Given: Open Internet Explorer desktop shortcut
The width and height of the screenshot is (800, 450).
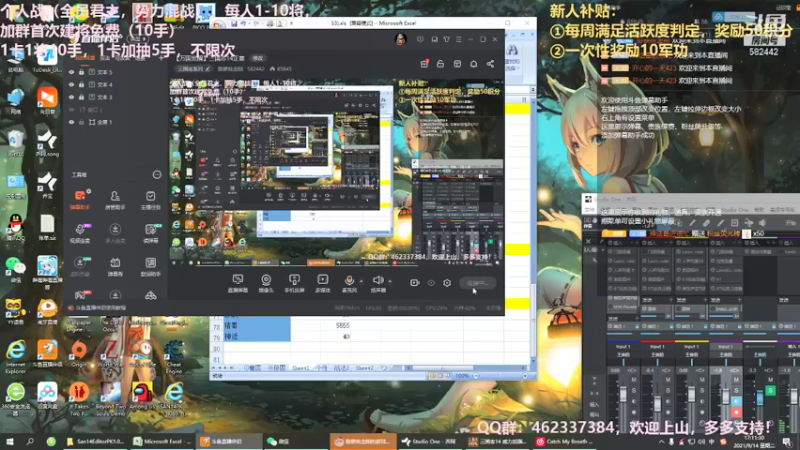Looking at the screenshot, I should [15, 356].
